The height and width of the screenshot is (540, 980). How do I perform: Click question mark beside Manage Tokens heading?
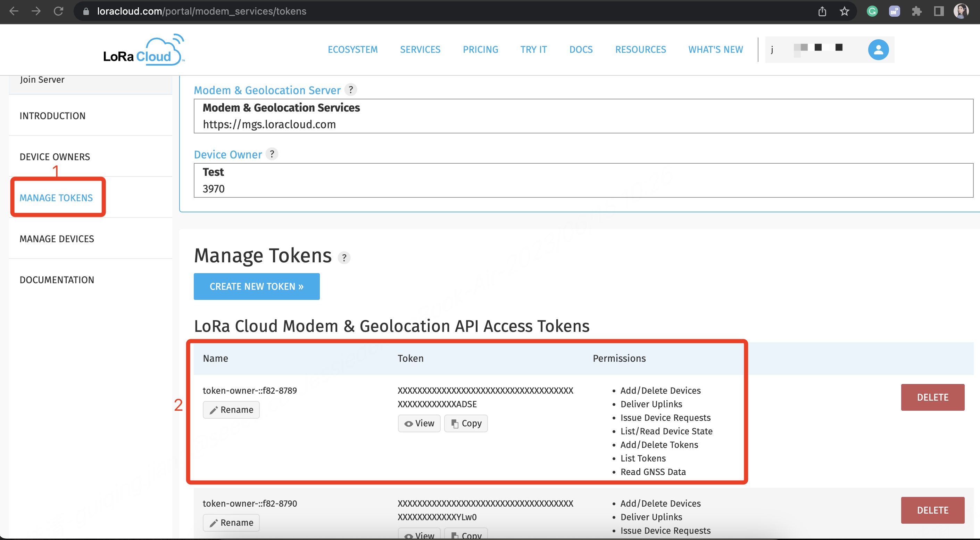344,257
